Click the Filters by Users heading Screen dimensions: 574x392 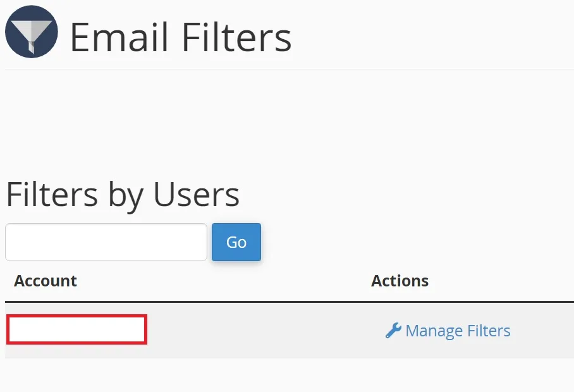pyautogui.click(x=123, y=195)
